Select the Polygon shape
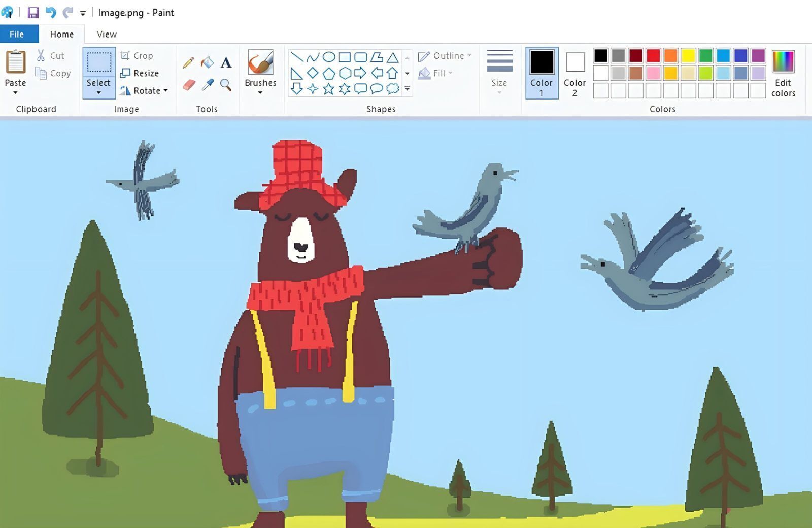Screen dimensions: 812x528 [x=377, y=57]
